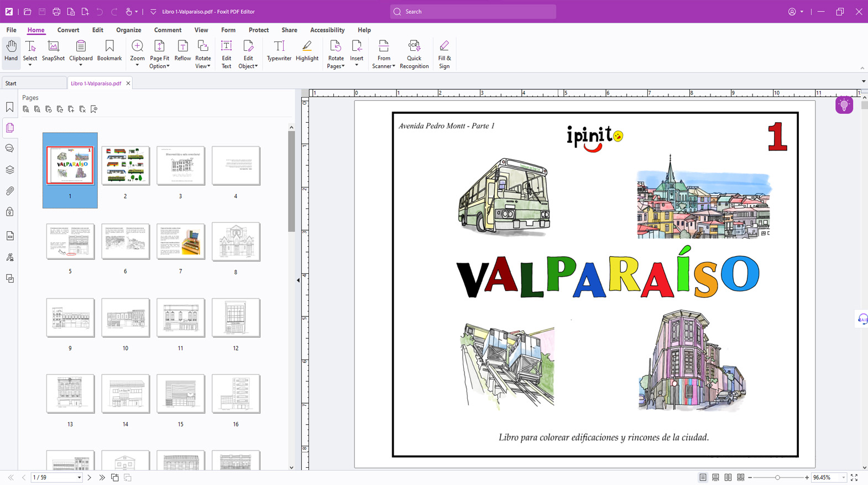Click the zoom slider in the status bar
This screenshot has height=485, width=868.
coord(777,477)
